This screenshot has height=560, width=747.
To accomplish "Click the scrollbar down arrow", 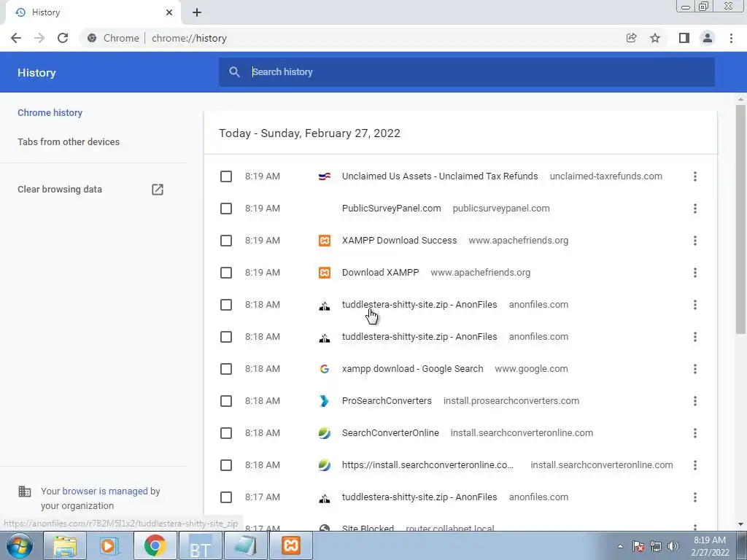I will click(x=740, y=525).
